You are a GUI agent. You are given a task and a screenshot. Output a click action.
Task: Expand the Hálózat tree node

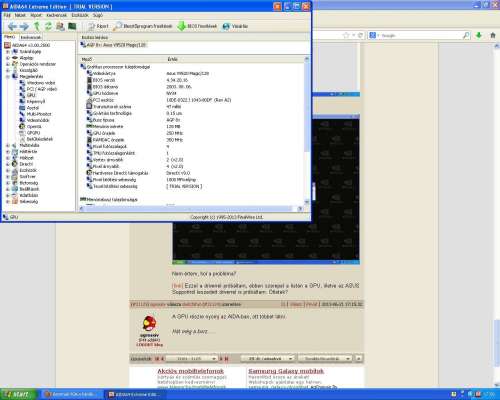click(8, 158)
